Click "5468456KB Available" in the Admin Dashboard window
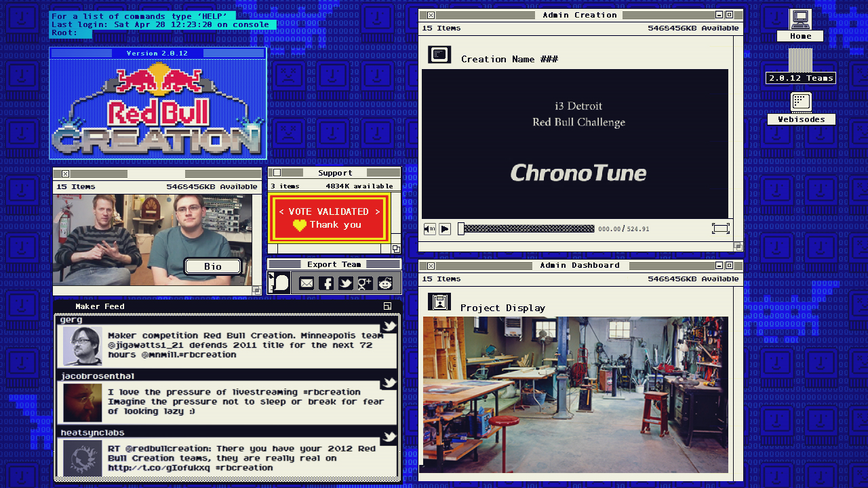 (693, 279)
